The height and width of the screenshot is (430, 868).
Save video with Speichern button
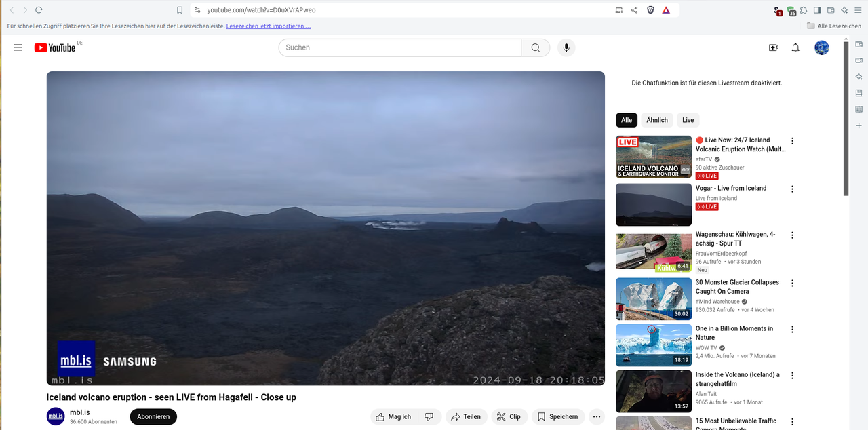point(558,416)
